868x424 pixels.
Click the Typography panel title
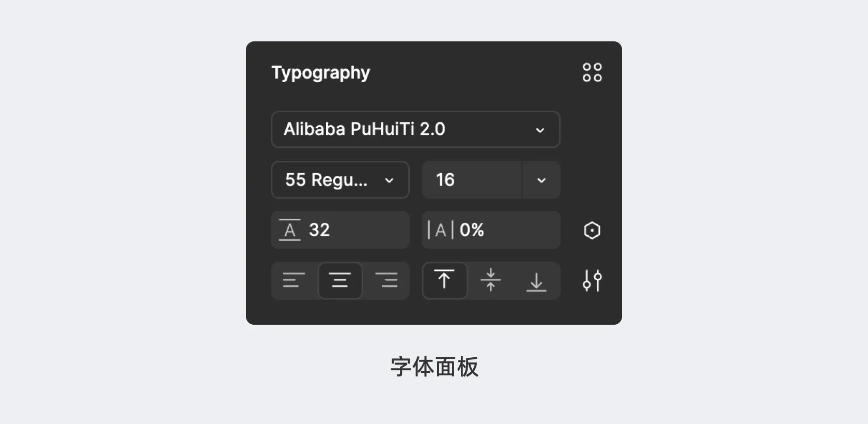point(320,73)
